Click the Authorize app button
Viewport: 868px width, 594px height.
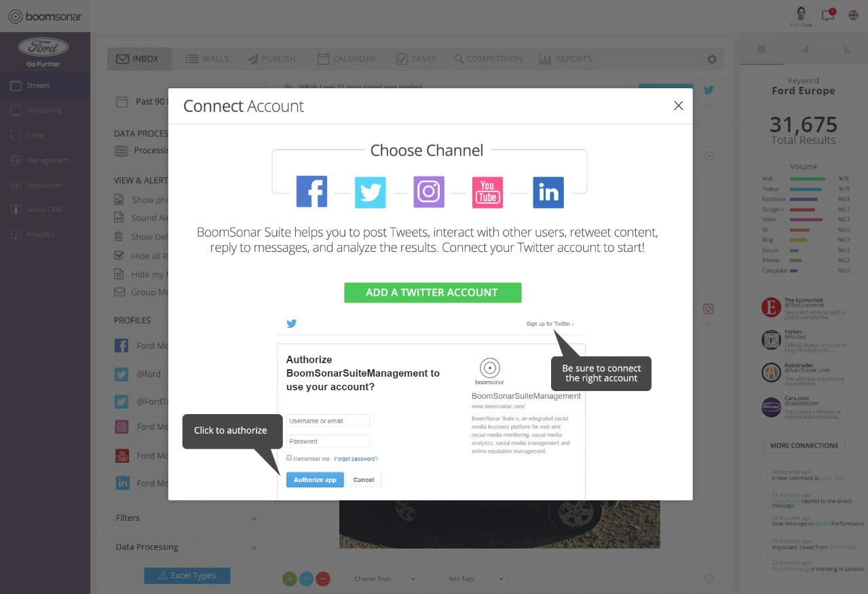point(315,480)
